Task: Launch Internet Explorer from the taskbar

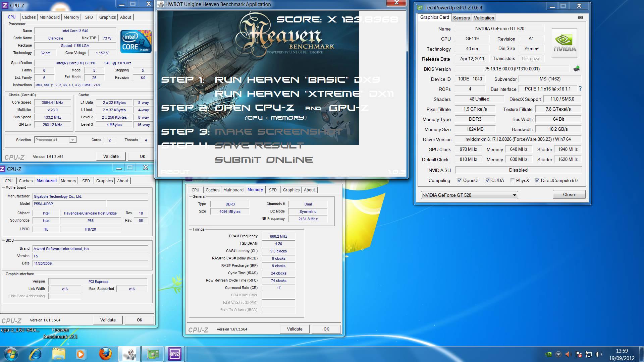Action: point(35,354)
